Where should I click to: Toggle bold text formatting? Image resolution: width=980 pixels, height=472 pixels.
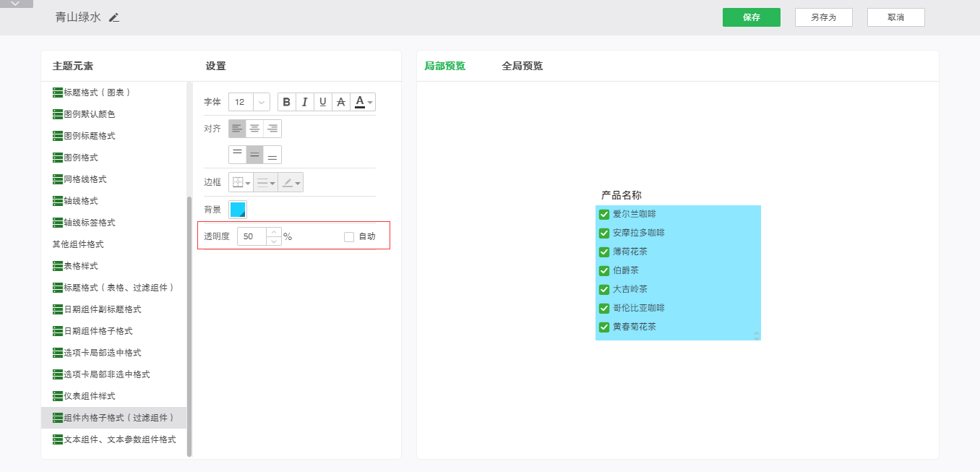tap(287, 102)
